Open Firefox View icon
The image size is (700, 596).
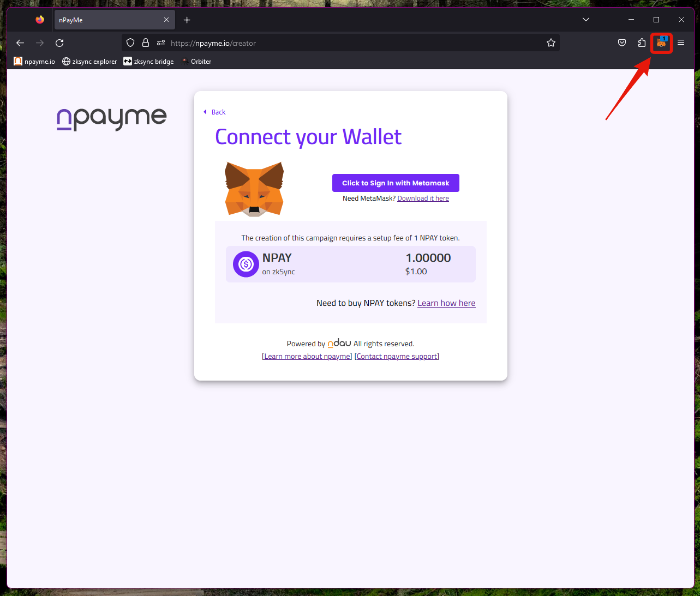[x=40, y=20]
